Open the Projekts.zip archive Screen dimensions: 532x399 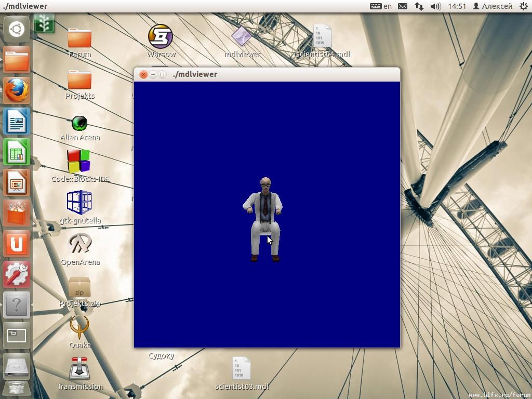(x=79, y=287)
